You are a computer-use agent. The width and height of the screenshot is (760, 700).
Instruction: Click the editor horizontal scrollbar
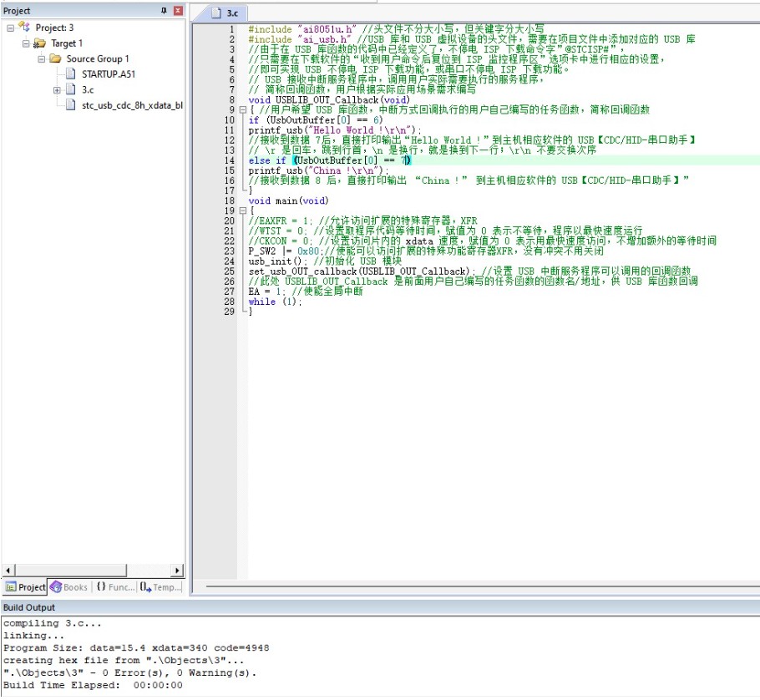coord(482,586)
